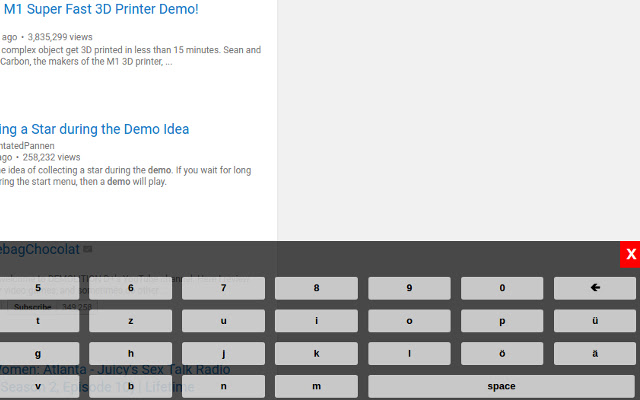Click the collecting a star demo description
This screenshot has width=640, height=400.
pos(125,176)
